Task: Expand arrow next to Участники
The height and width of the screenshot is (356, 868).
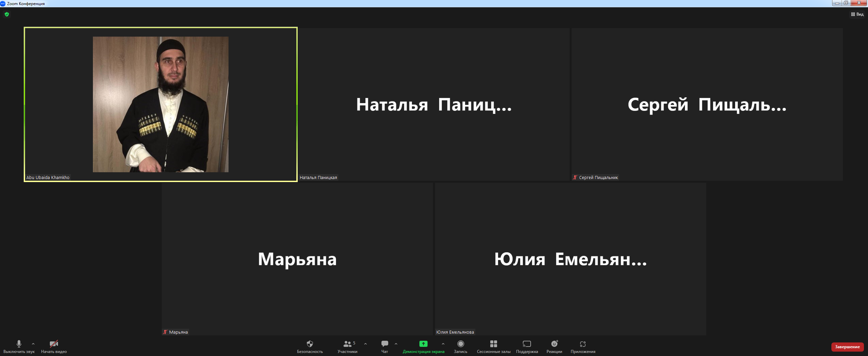Action: [x=366, y=344]
